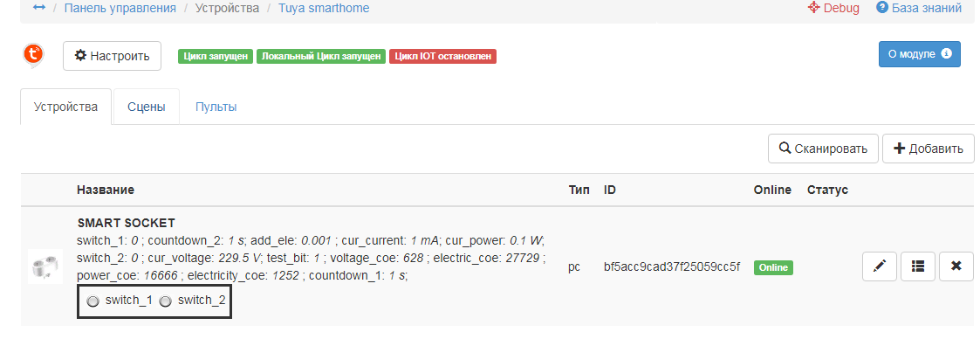
Task: Click the Настроить button
Action: [x=112, y=56]
